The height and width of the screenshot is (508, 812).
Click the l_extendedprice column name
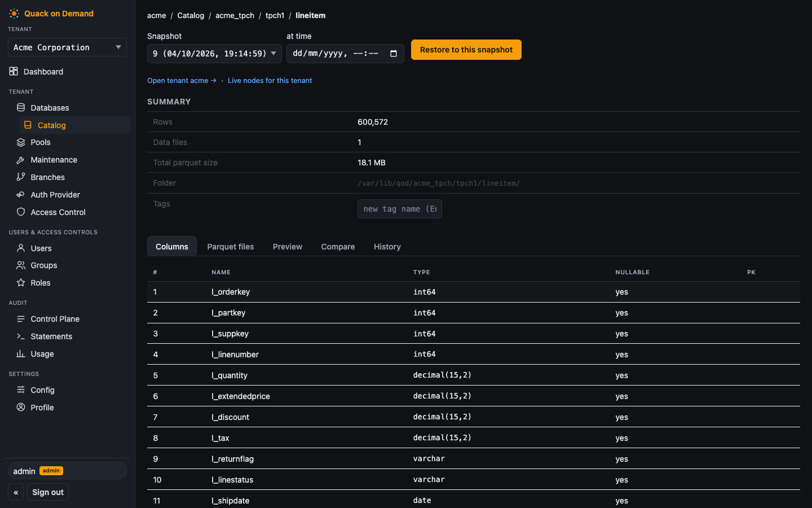coord(241,396)
